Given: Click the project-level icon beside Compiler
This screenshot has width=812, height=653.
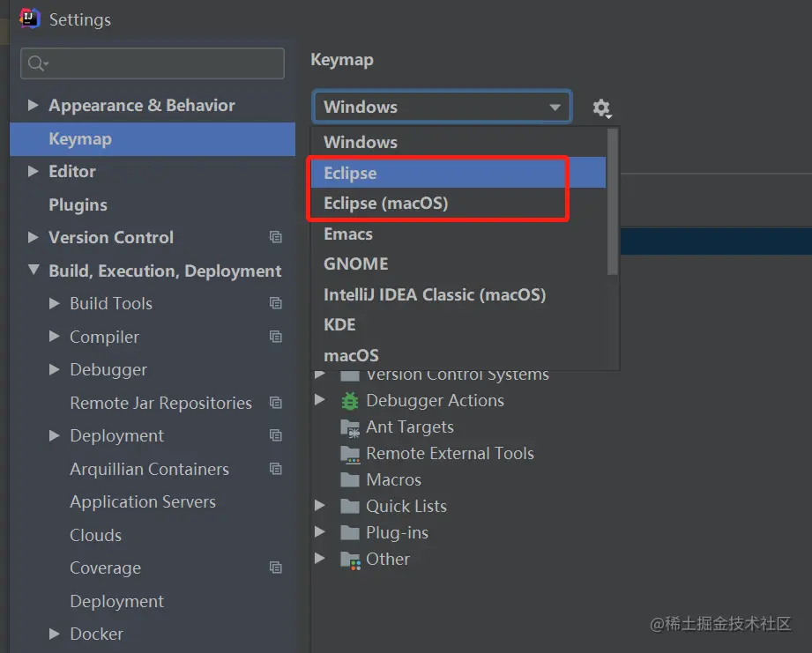Looking at the screenshot, I should [x=276, y=337].
